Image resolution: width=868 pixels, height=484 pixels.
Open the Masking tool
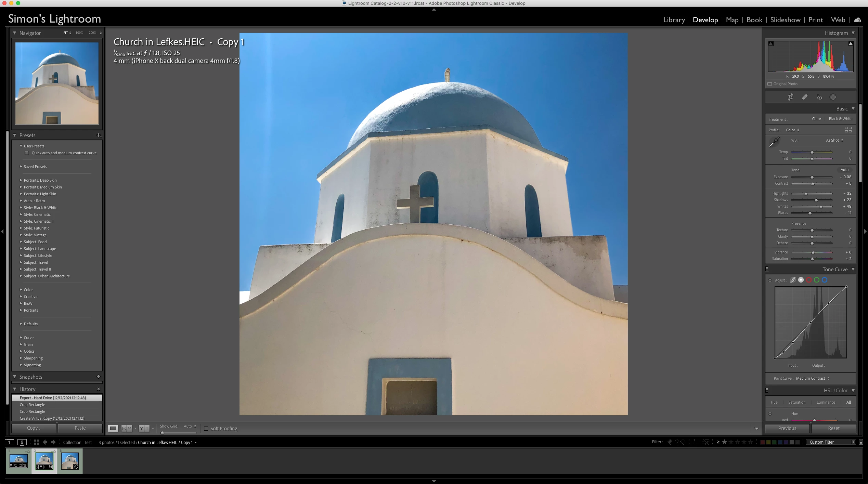833,97
